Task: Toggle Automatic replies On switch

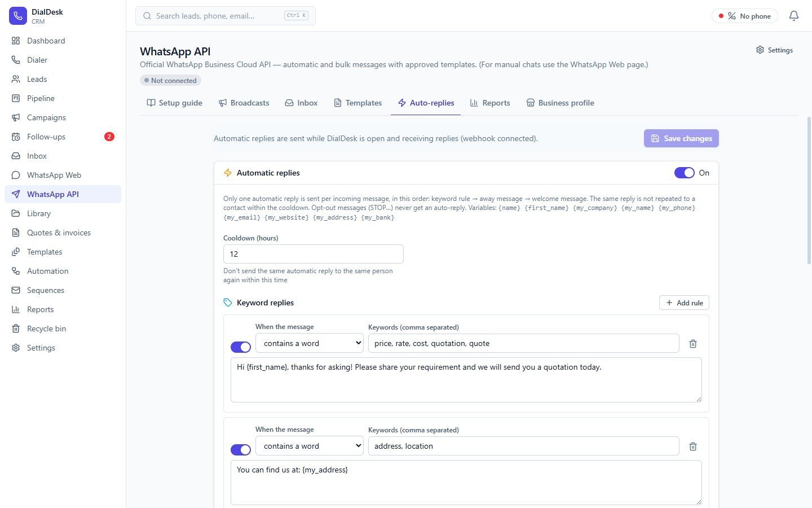Action: click(685, 173)
